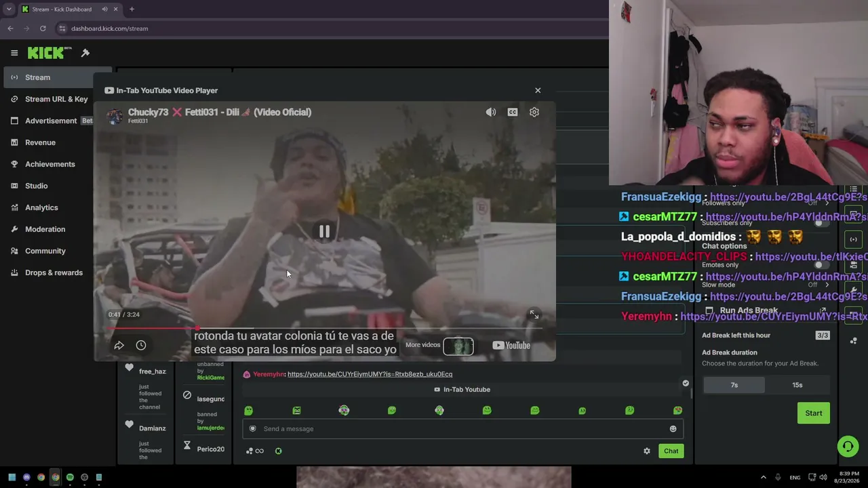Pause the YouTube video
Image resolution: width=868 pixels, height=488 pixels.
tap(324, 232)
